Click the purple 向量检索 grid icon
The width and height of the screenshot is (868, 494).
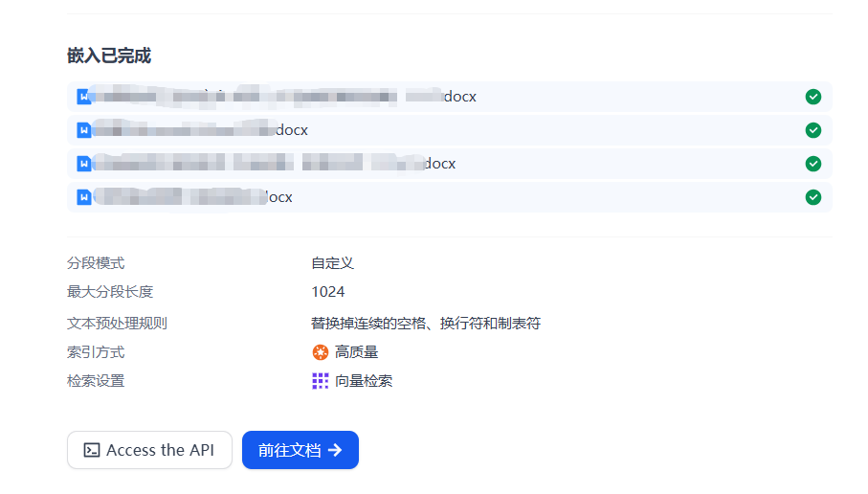coord(321,381)
